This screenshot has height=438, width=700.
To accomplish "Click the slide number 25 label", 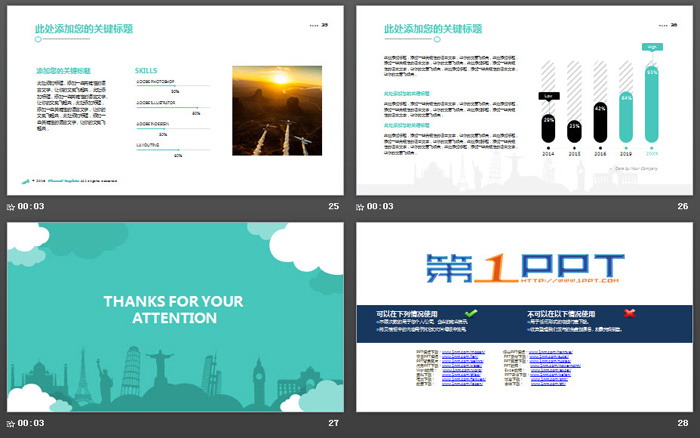I will tap(333, 207).
